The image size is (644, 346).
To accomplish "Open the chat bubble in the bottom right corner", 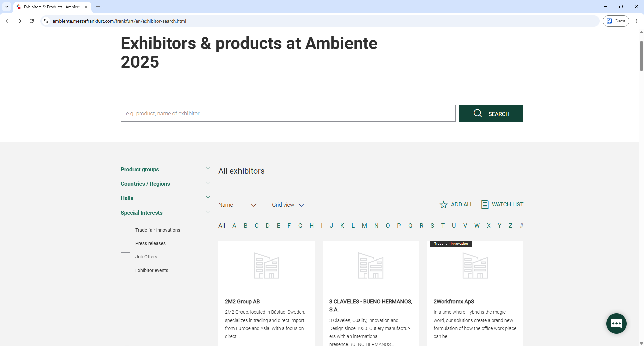I will [x=616, y=323].
